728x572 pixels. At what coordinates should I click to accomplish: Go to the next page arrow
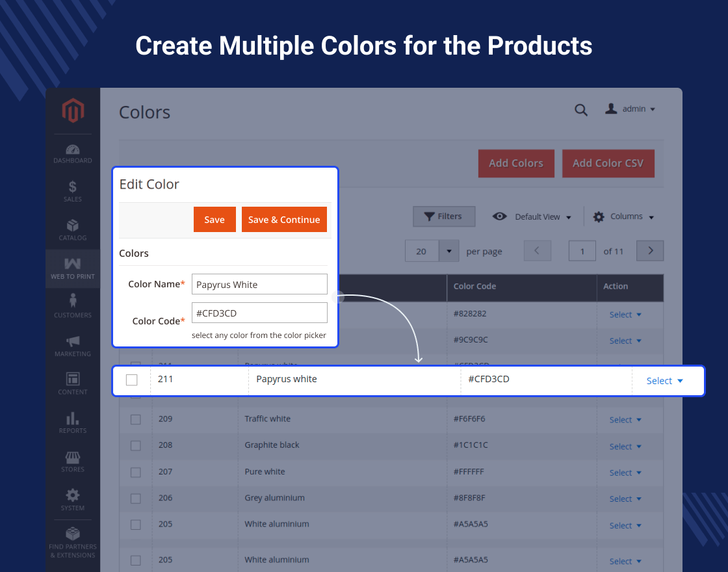pos(650,251)
